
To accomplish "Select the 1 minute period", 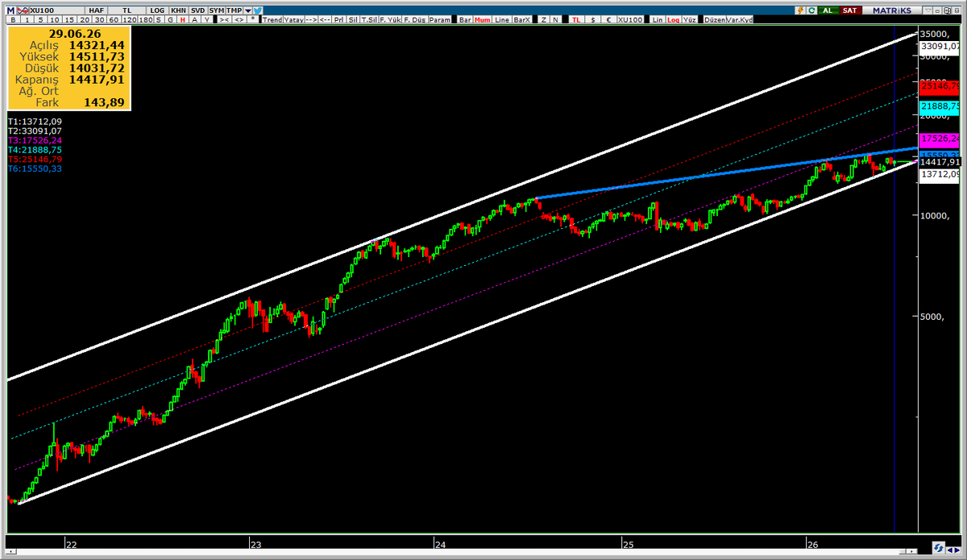I will pyautogui.click(x=27, y=19).
